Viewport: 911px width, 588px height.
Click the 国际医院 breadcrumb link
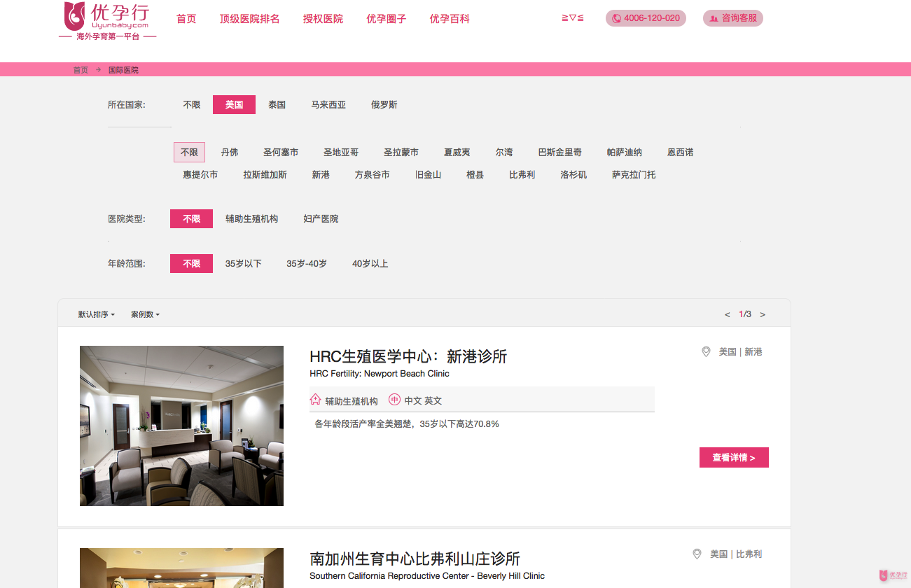(123, 70)
